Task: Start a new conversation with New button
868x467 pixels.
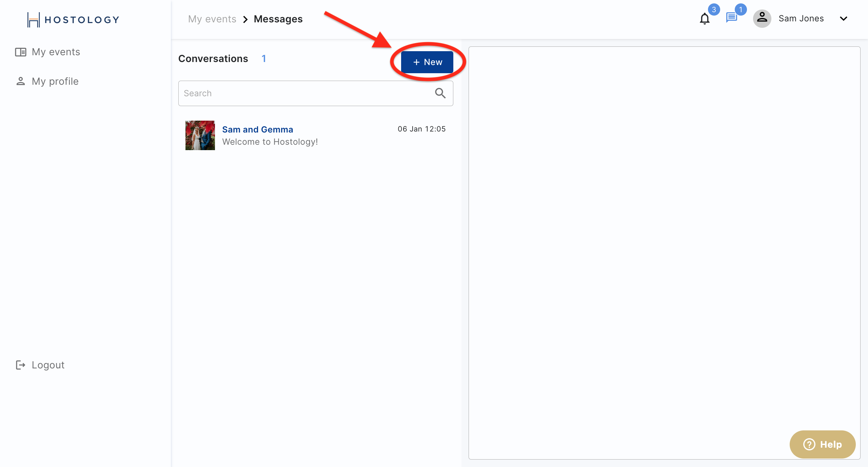Action: pyautogui.click(x=427, y=62)
